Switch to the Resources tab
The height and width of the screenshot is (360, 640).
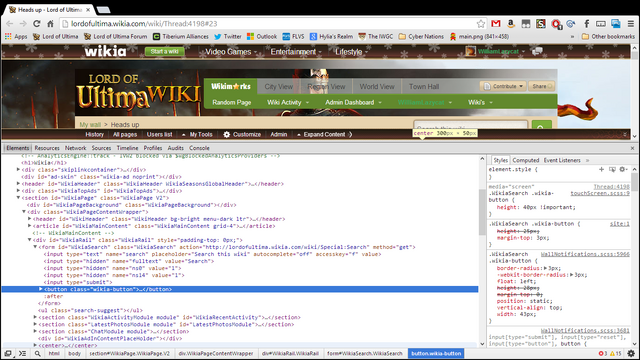47,148
